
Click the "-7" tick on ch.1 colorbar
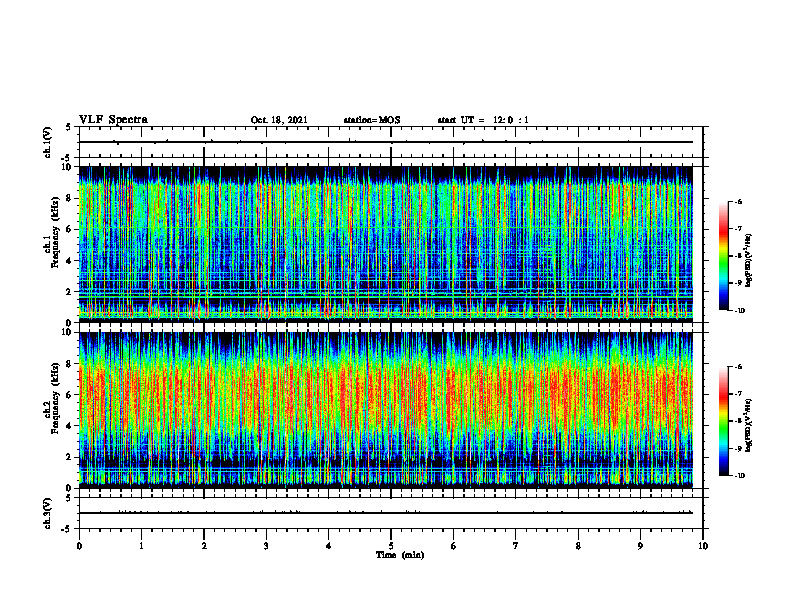pos(738,229)
